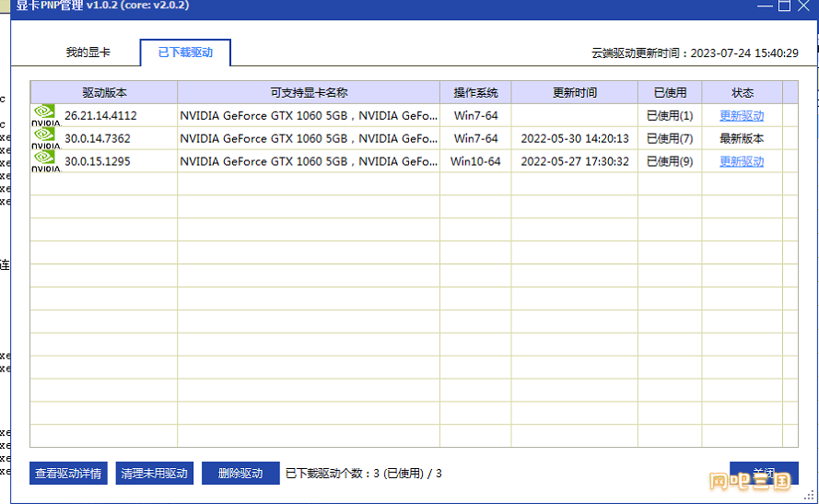Click supported cards cell of 30.0.15.1295 row

[309, 161]
